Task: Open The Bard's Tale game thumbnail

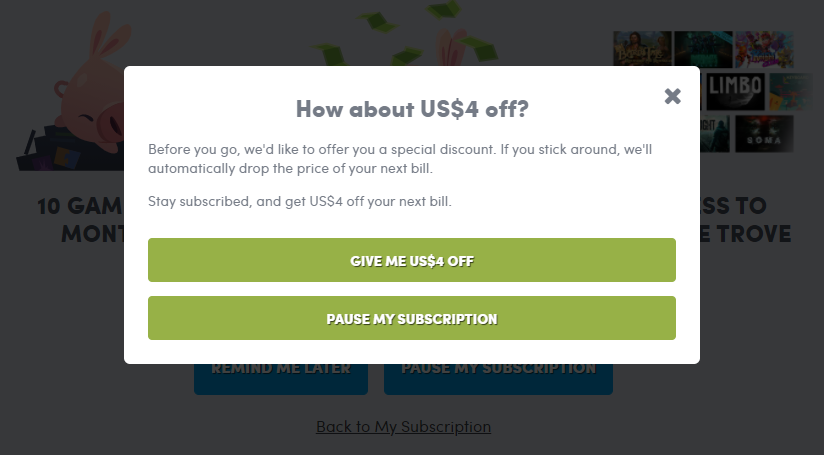Action: [x=642, y=49]
